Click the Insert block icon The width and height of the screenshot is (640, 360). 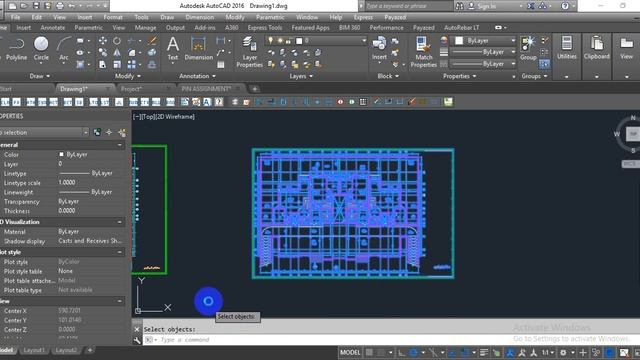(379, 49)
